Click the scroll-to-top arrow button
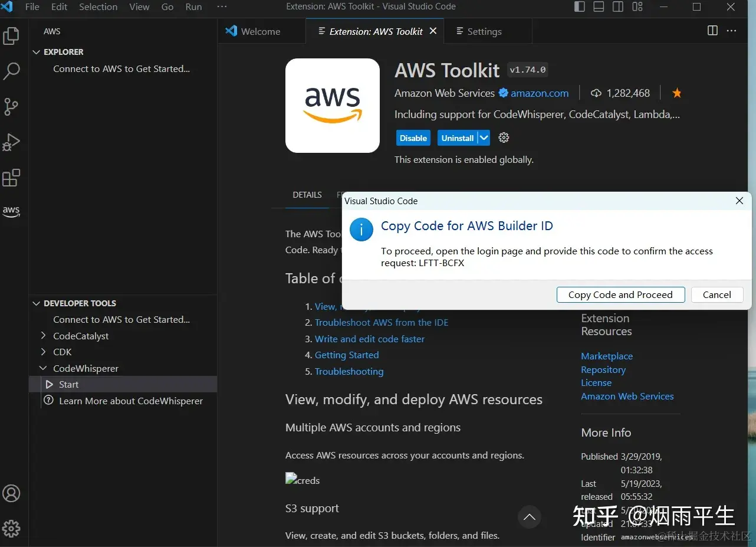This screenshot has height=547, width=756. [x=530, y=517]
